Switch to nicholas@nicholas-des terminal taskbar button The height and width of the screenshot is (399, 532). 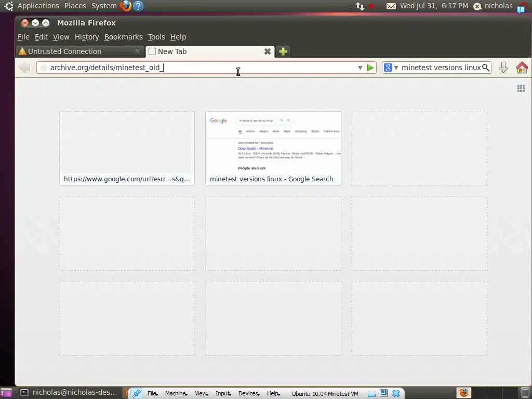click(x=70, y=393)
